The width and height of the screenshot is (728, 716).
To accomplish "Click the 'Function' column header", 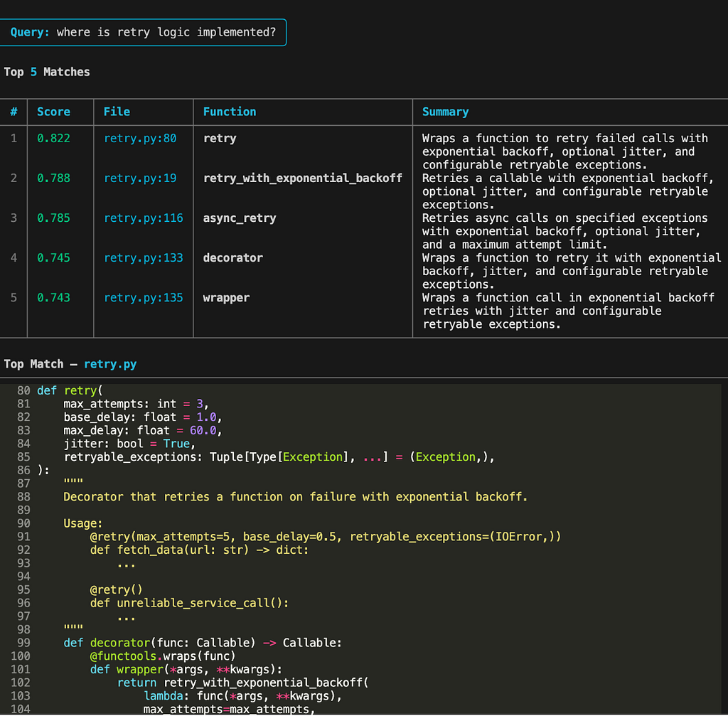I will [x=230, y=112].
